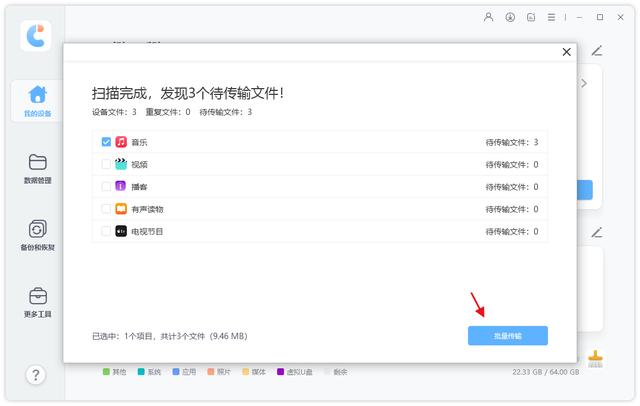Go to 我的设备 home tab

tap(37, 101)
